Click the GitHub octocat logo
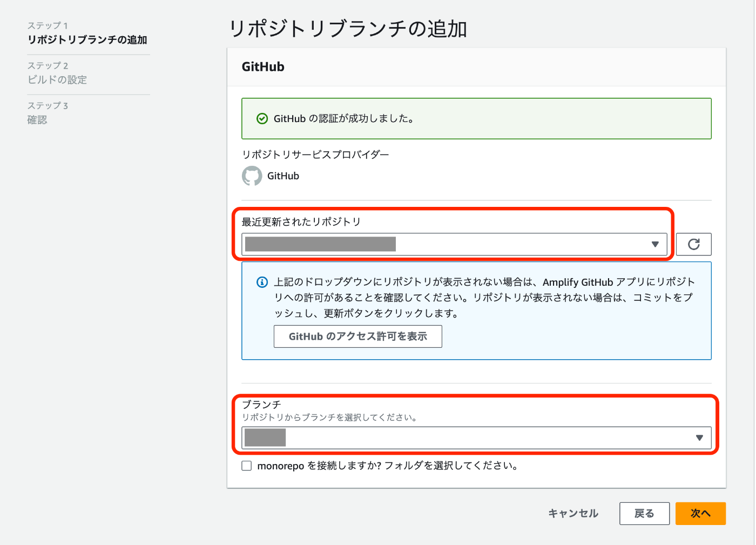 pos(252,176)
